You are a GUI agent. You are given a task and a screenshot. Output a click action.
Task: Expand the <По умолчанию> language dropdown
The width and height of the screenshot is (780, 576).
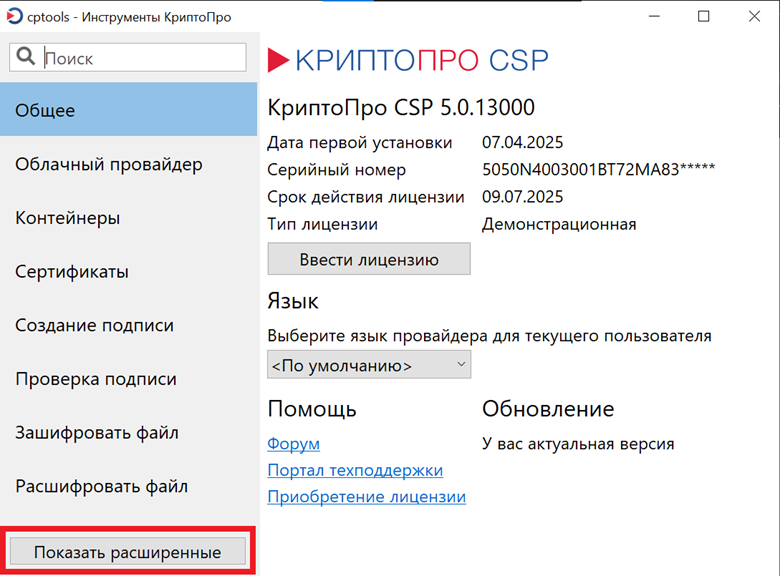(369, 365)
